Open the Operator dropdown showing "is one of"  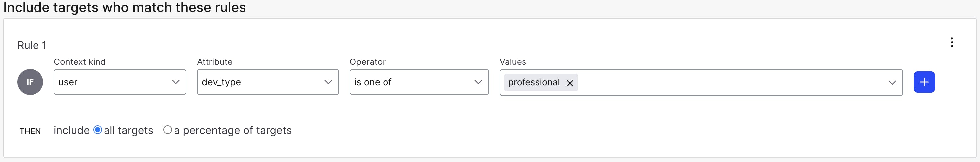pos(413,82)
